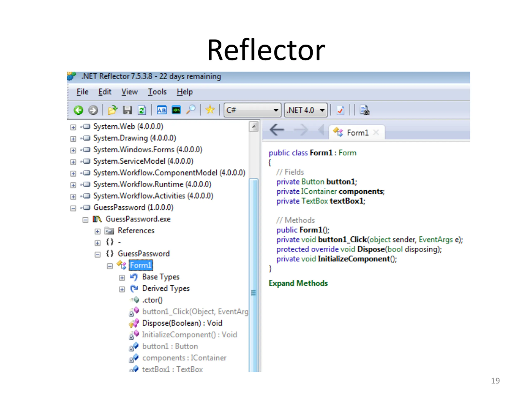532x399 pixels.
Task: Collapse the GuessPassword namespace node
Action: [x=97, y=255]
